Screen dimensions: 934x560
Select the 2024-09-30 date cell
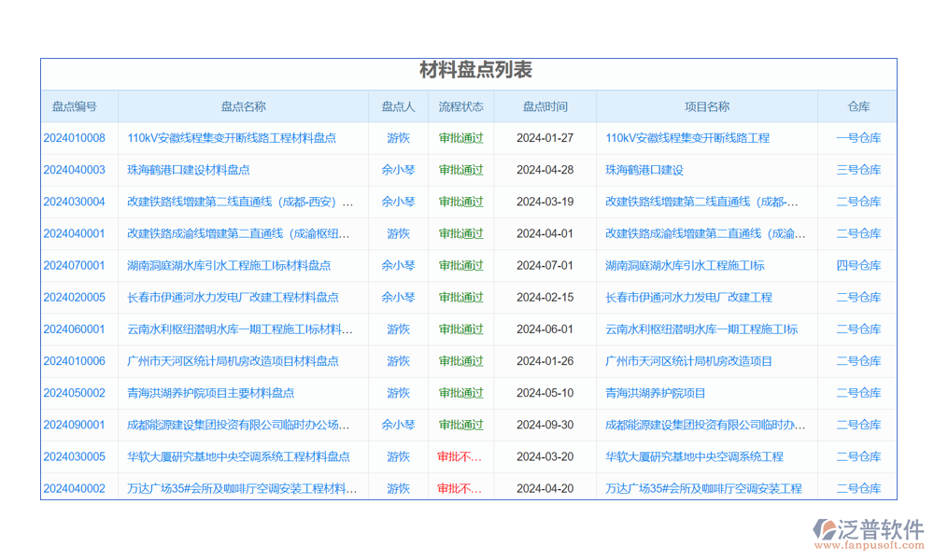[x=545, y=425]
